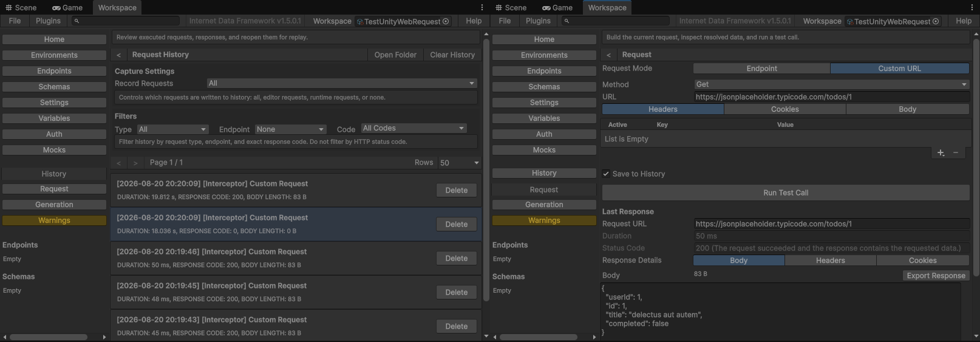The height and width of the screenshot is (342, 980).
Task: Remove a header with the minus icon
Action: coord(955,152)
